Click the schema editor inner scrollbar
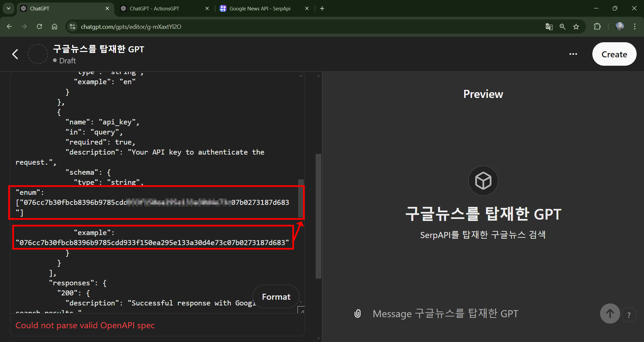The width and height of the screenshot is (644, 342). tap(301, 198)
